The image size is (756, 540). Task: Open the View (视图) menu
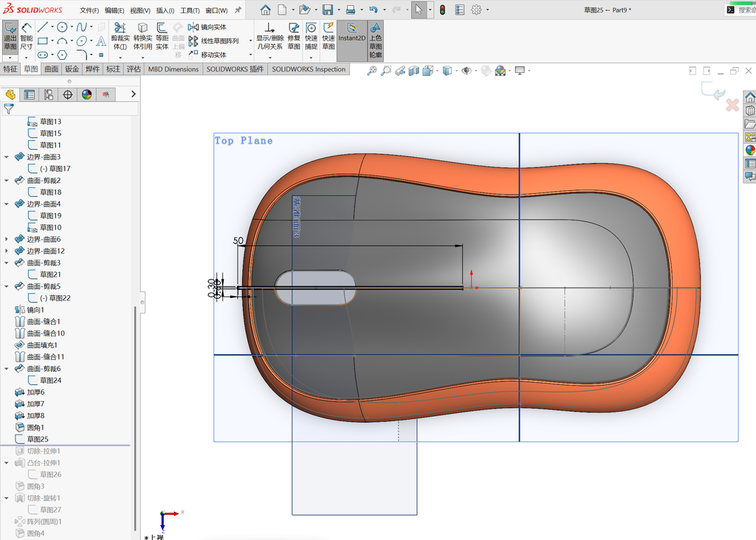pos(140,10)
